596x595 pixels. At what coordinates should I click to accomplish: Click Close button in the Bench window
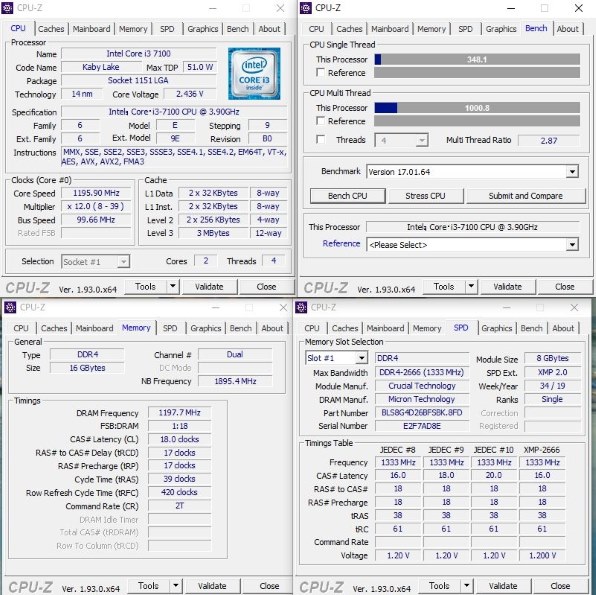pos(564,287)
